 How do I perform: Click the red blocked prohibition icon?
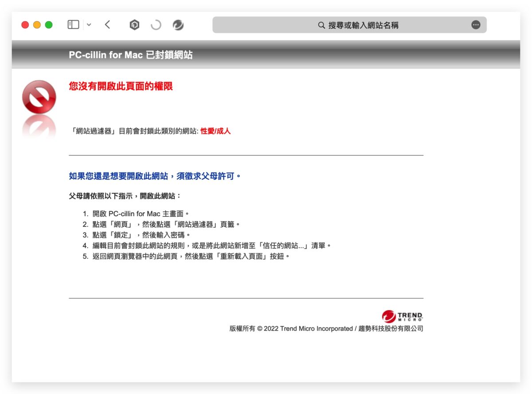[39, 96]
